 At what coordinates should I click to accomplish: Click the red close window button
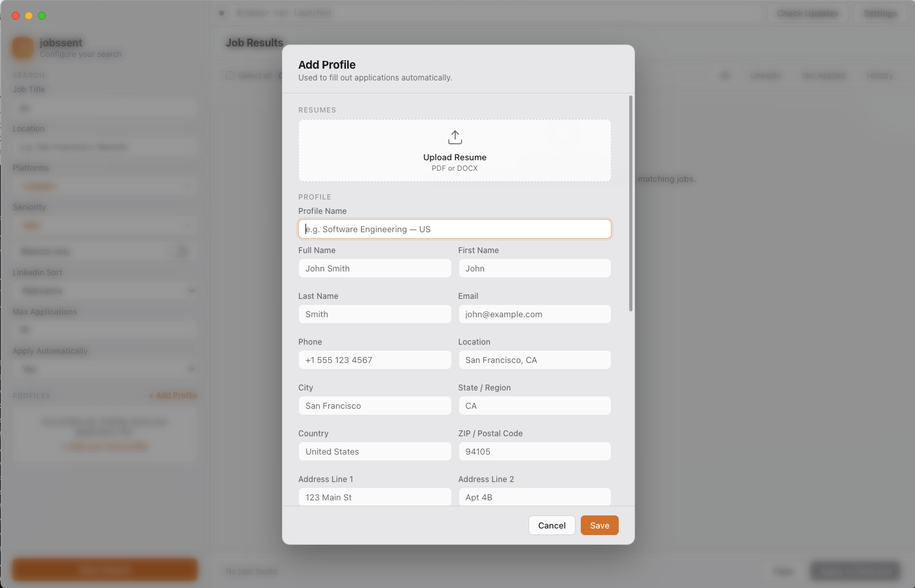[16, 16]
